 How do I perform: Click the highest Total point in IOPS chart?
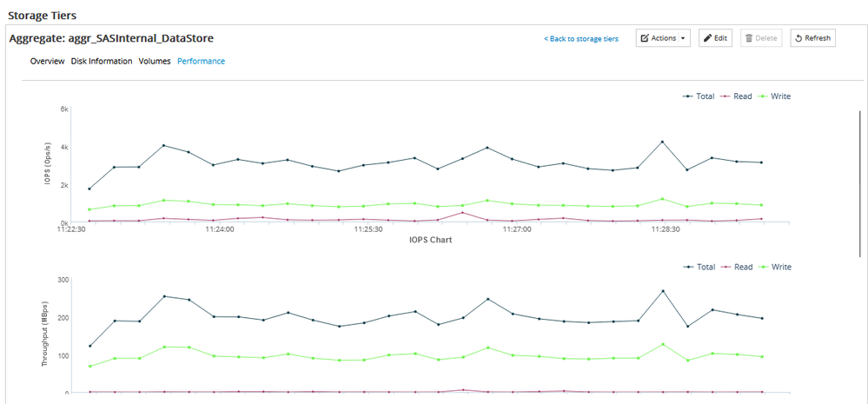662,142
